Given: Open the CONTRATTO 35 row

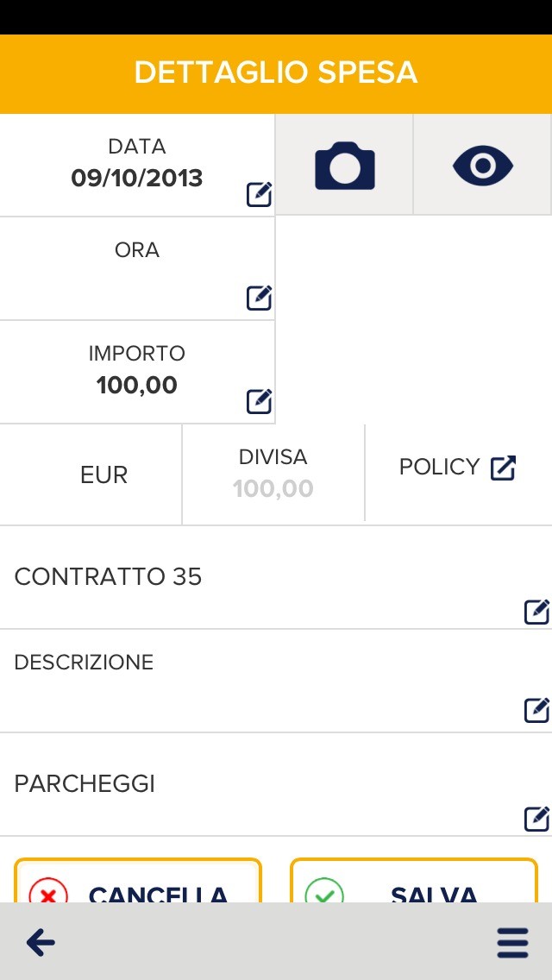Looking at the screenshot, I should click(108, 576).
